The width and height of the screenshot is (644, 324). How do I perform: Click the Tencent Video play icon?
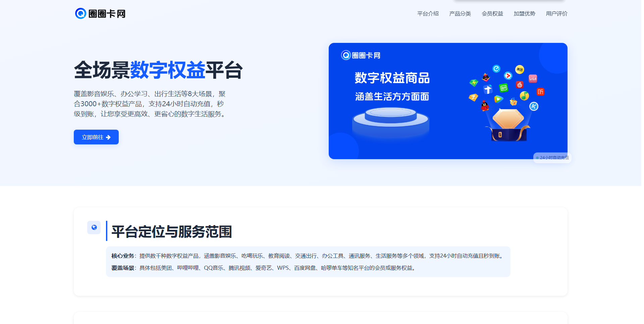coord(499,99)
